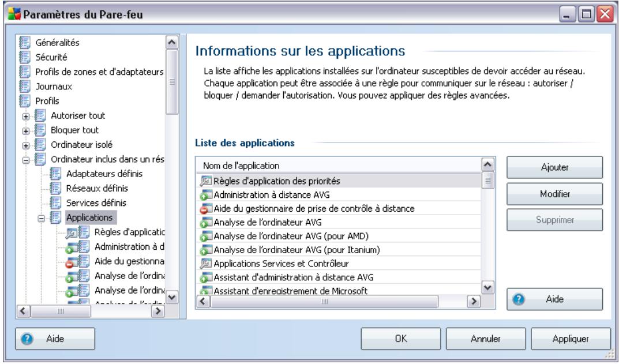This screenshot has height=364, width=619.
Task: Click down arrow of tree panel scrollbar
Action: click(172, 297)
